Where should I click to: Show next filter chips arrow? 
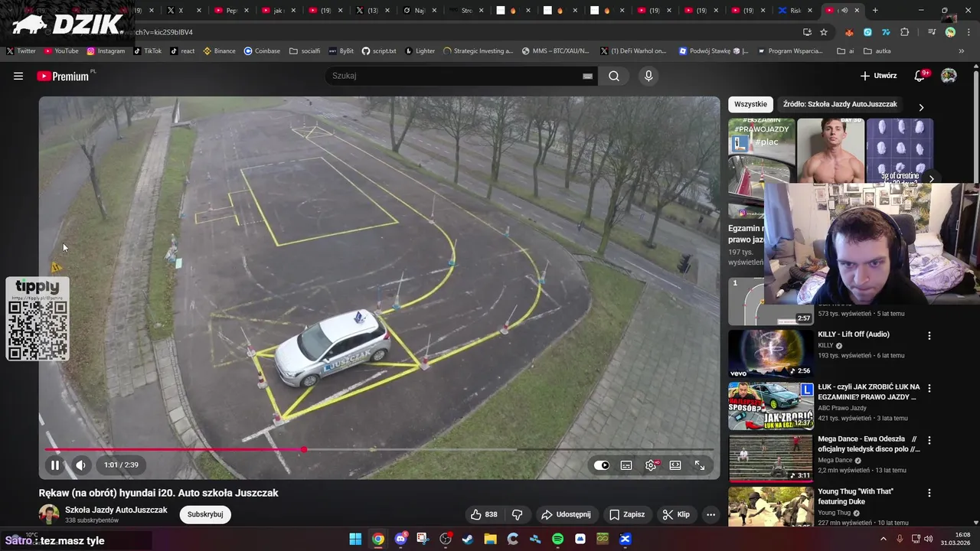pos(921,107)
